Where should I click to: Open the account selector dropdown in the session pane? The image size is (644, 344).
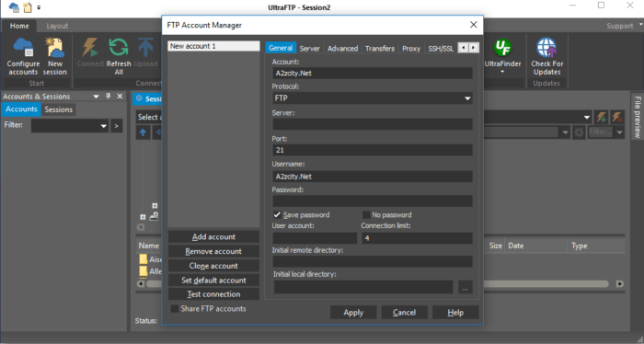(587, 118)
